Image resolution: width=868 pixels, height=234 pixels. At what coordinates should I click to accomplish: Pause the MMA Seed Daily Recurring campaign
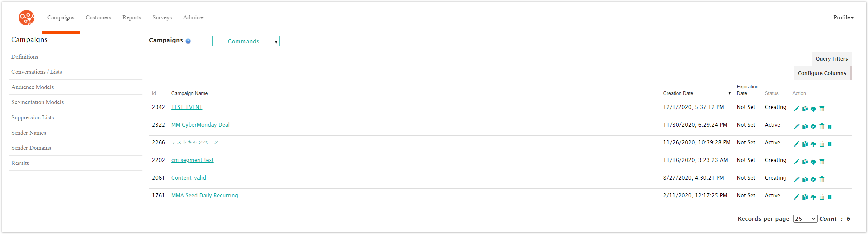click(x=830, y=197)
